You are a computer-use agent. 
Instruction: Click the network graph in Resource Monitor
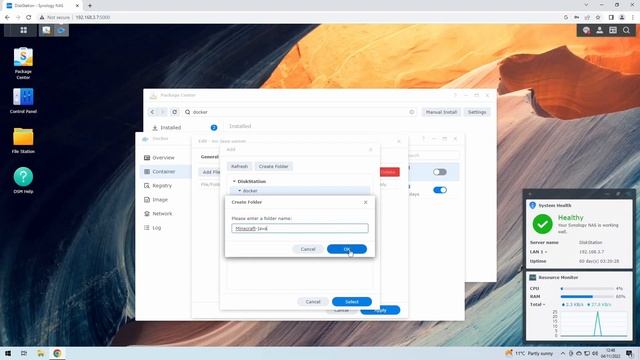pos(593,323)
